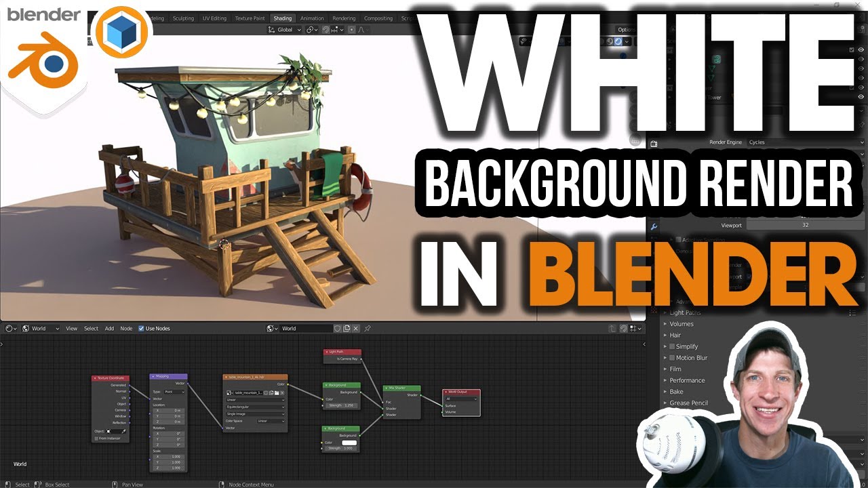
Task: Adjust top Background node Strength 1.250 slider
Action: pyautogui.click(x=341, y=405)
